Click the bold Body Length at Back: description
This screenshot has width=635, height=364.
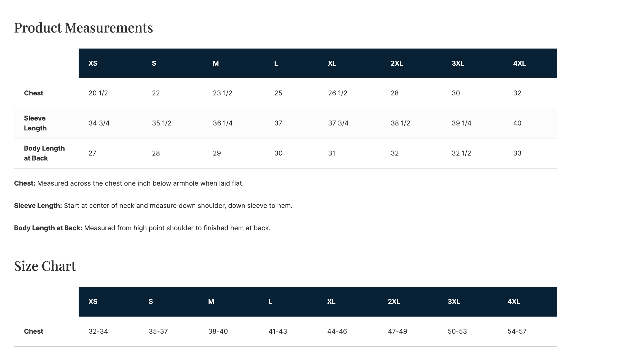pyautogui.click(x=48, y=228)
